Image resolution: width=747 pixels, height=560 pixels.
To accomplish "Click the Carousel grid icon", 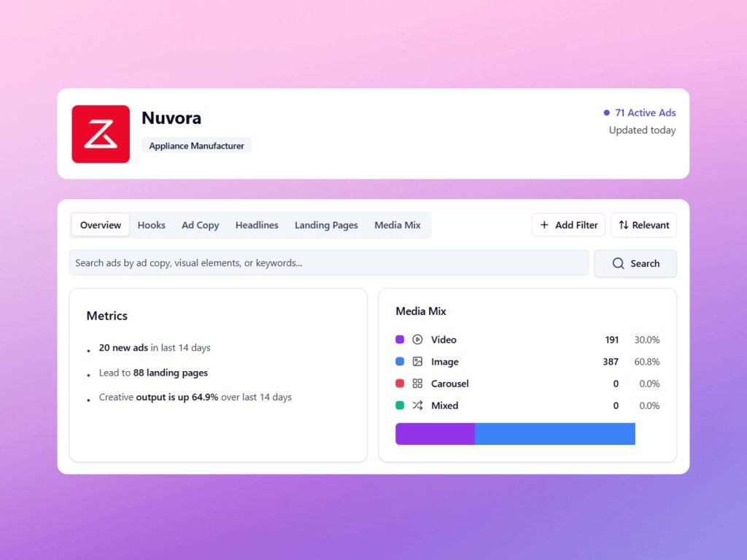I will 417,384.
